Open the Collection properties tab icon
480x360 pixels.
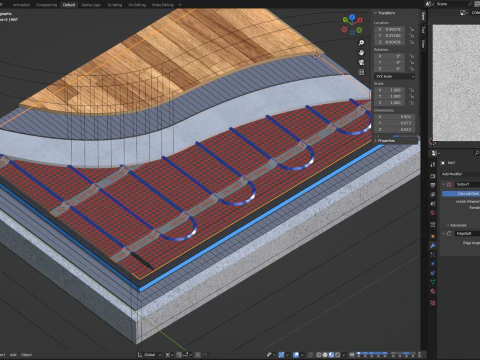point(433,225)
